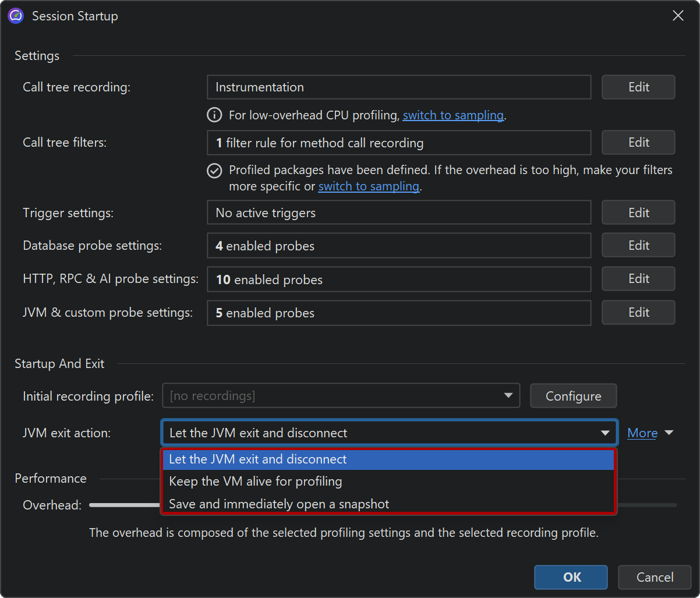
Task: Click 'switch to sampling' link under Instrumentation
Action: [452, 115]
